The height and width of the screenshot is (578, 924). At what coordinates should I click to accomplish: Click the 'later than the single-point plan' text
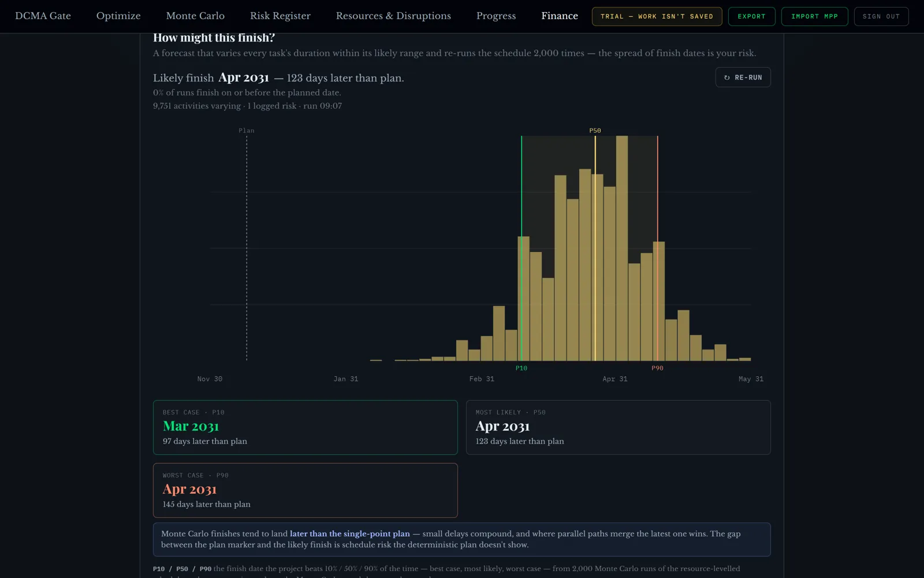coord(350,533)
